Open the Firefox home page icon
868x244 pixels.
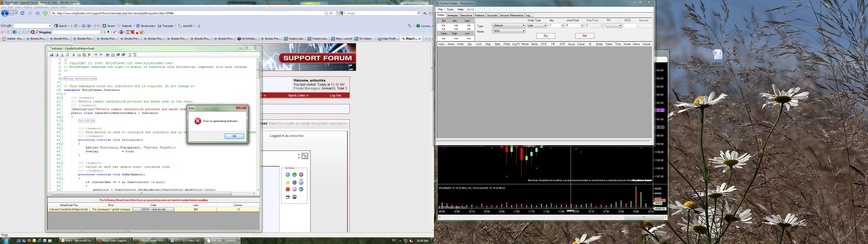pyautogui.click(x=38, y=13)
